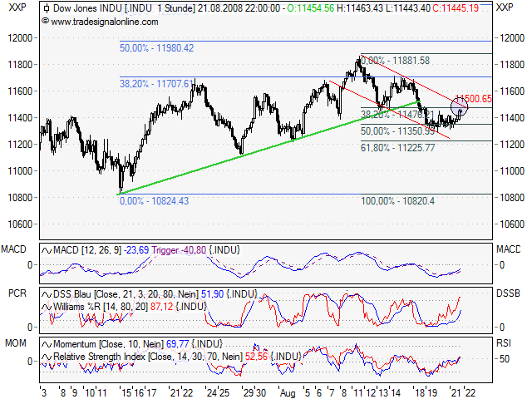Click the MOM axis label
Viewport: 532px width, 399px height.
[x=16, y=343]
